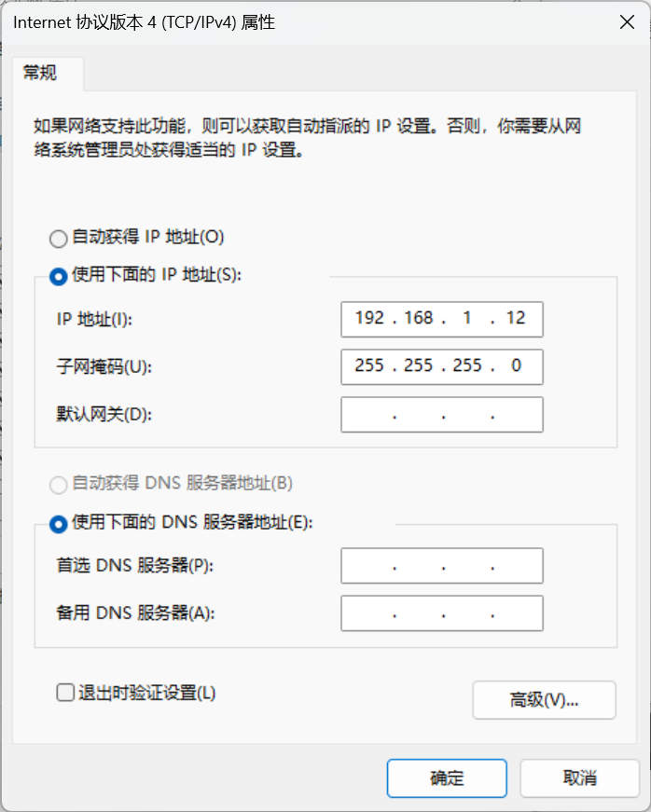651x812 pixels.
Task: Open the Advanced settings dialog
Action: (544, 700)
